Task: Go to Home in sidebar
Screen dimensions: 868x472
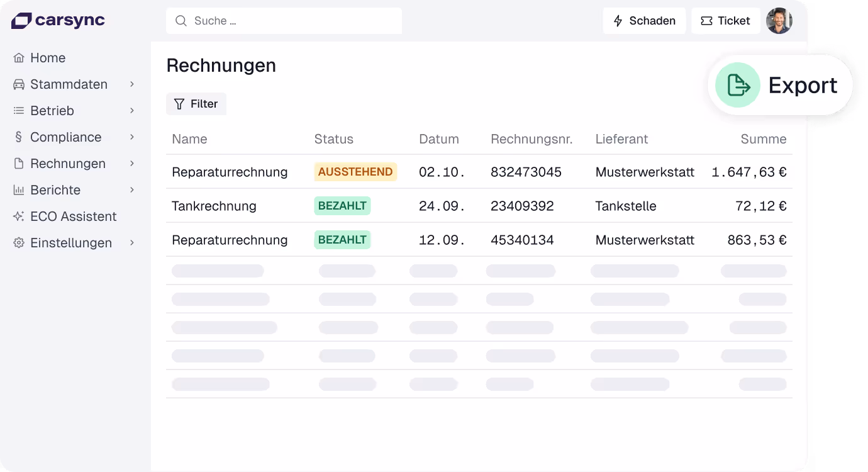Action: [48, 58]
